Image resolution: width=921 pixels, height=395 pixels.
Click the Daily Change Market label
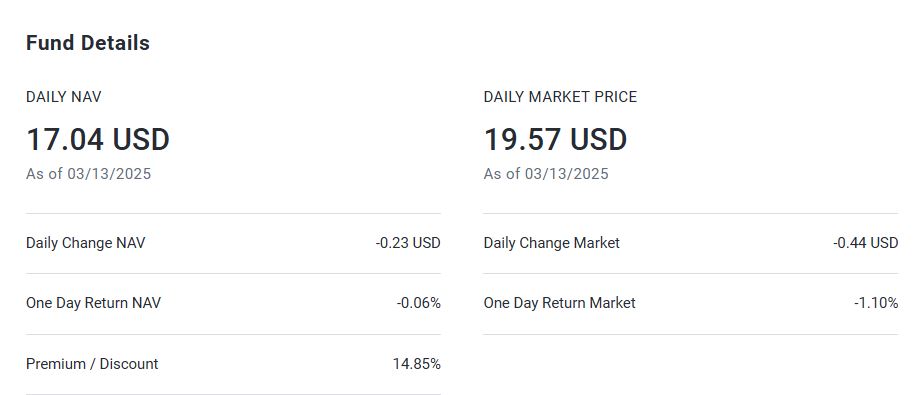click(552, 243)
